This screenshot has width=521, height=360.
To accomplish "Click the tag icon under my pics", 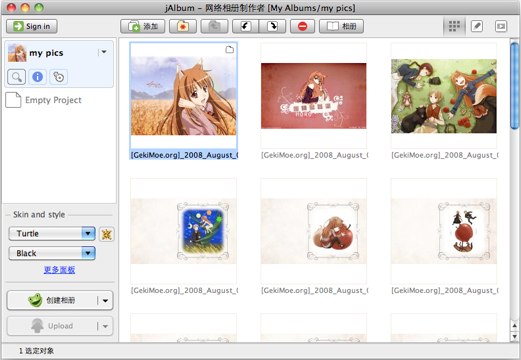I will [x=59, y=77].
